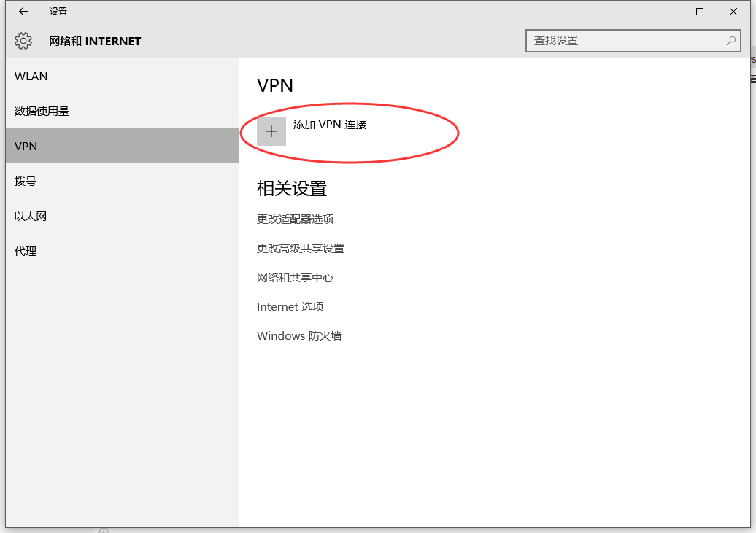Screen dimensions: 756x533
Task: Go back with the arrow icon
Action: [23, 12]
